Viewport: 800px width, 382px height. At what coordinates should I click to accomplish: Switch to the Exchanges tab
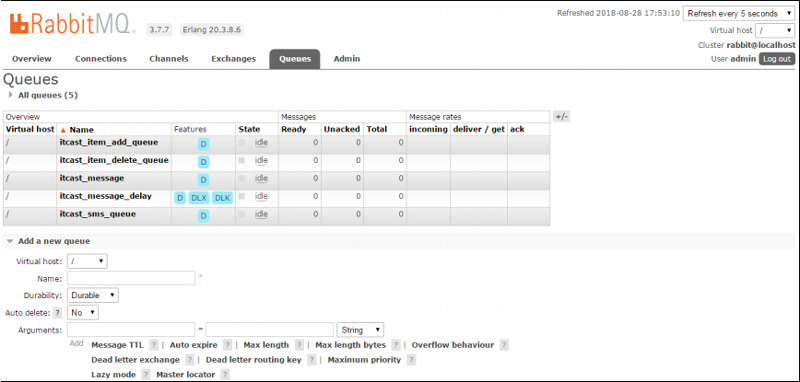[234, 59]
